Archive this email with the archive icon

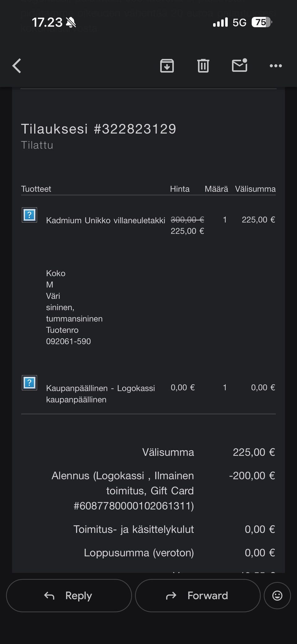pyautogui.click(x=167, y=66)
